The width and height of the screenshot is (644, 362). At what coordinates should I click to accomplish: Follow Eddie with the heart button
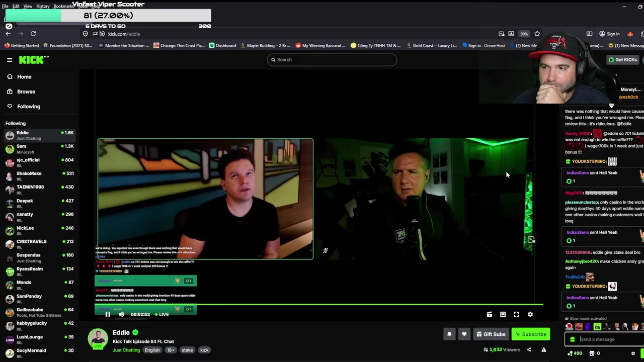point(464,334)
